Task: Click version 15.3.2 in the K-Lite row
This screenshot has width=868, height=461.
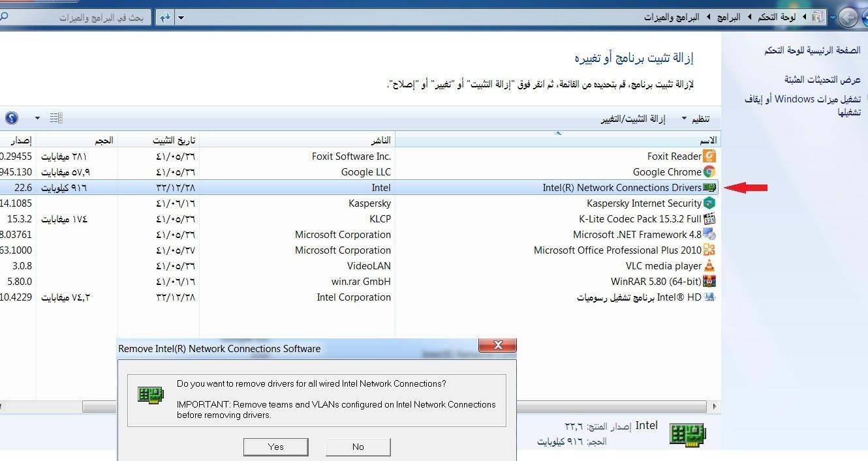Action: click(20, 219)
